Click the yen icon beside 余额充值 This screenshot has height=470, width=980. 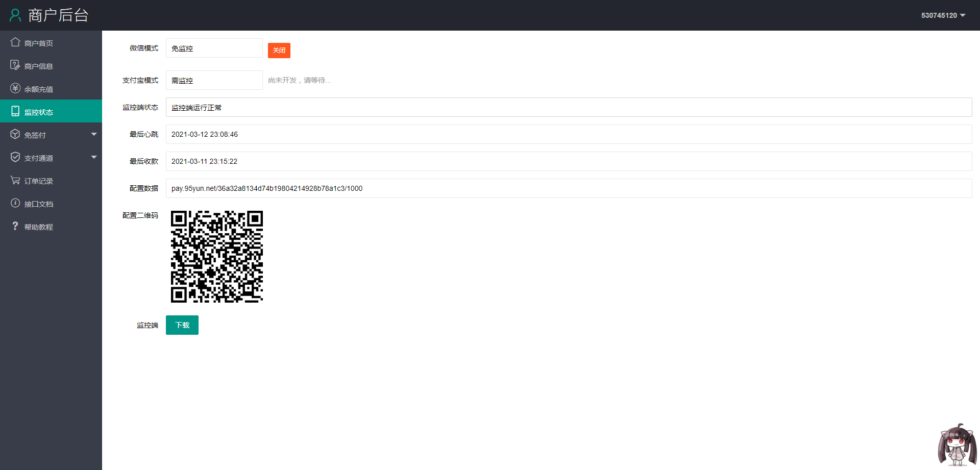[15, 88]
